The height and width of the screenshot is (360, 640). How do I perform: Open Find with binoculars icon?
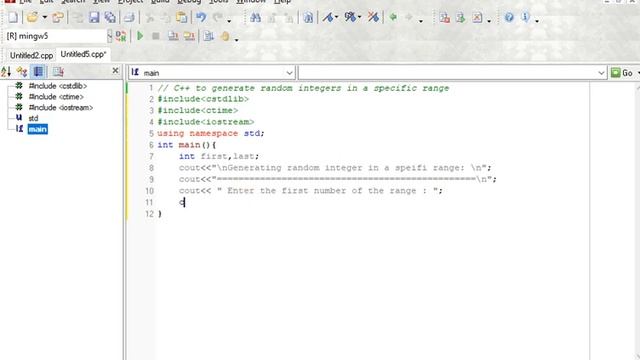pyautogui.click(x=256, y=18)
